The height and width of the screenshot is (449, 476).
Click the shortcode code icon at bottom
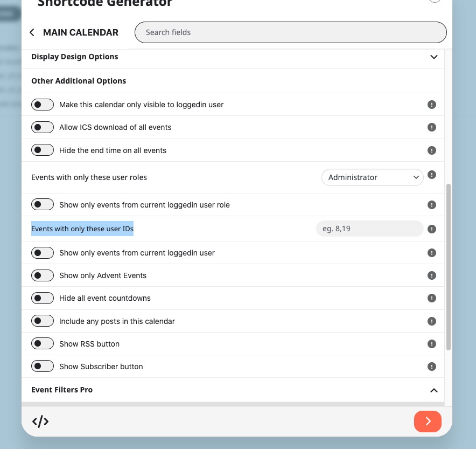pos(40,422)
